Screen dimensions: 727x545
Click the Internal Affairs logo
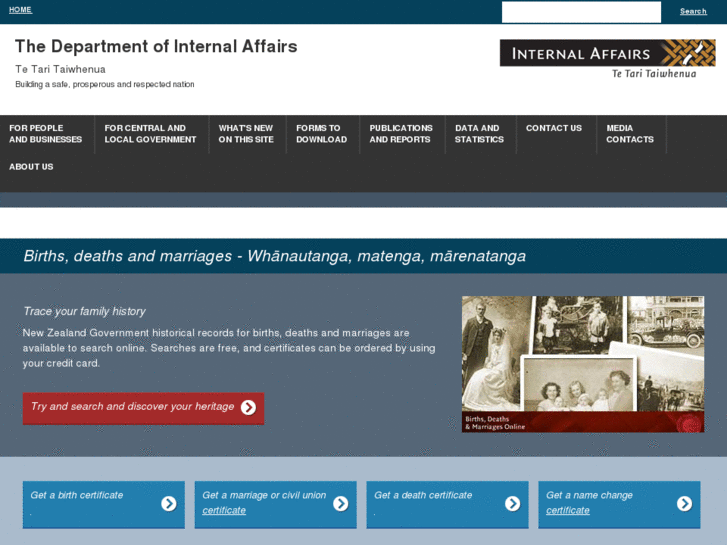(607, 59)
